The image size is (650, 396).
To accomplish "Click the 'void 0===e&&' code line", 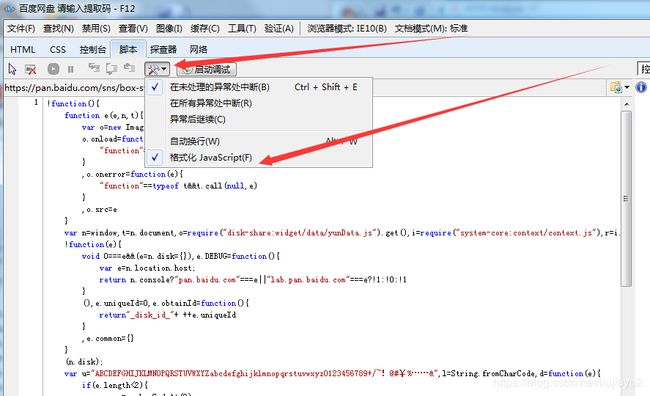I will click(x=181, y=256).
